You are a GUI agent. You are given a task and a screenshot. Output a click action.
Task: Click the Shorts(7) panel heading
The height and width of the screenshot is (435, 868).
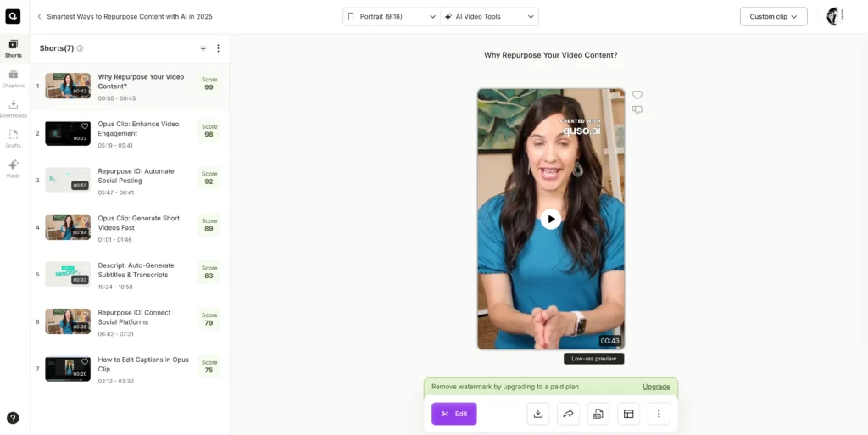[x=57, y=48]
